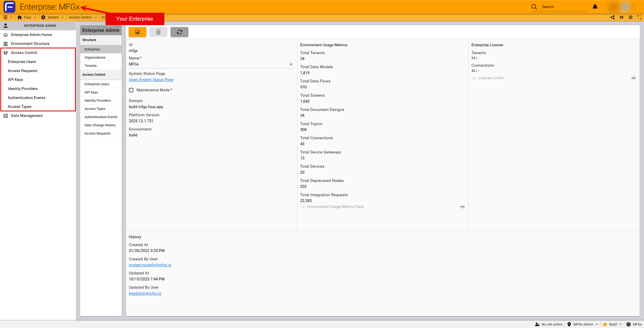Click the help question mark icon
The height and width of the screenshot is (328, 644).
[x=631, y=17]
